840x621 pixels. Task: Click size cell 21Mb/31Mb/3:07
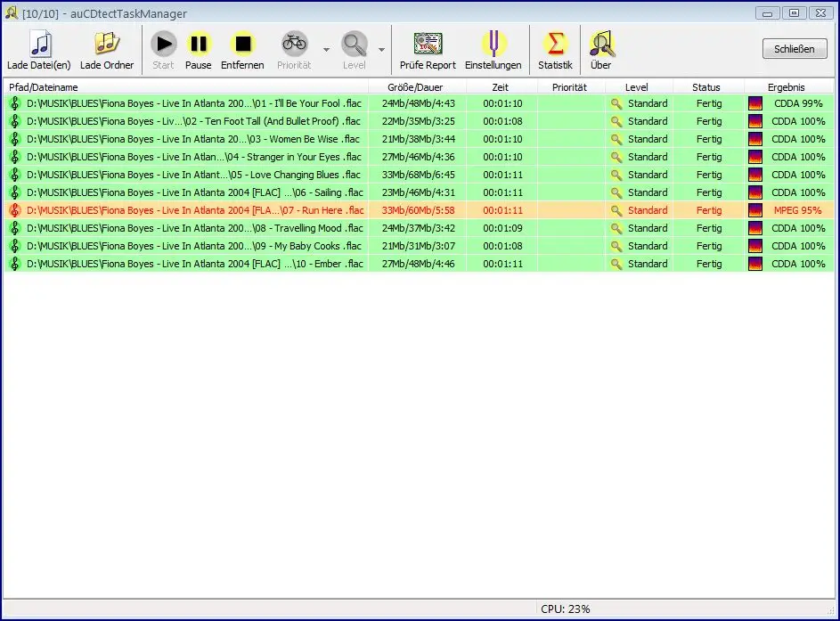418,246
